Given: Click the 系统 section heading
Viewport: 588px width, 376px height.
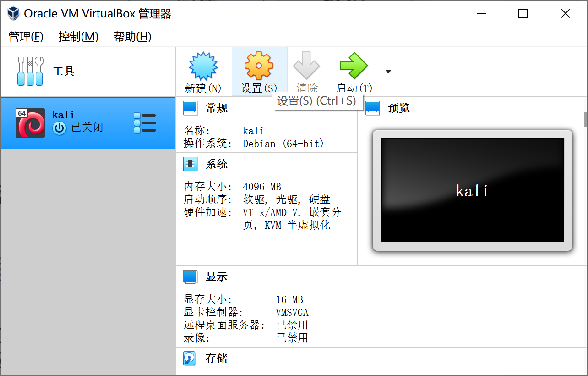Looking at the screenshot, I should click(217, 164).
